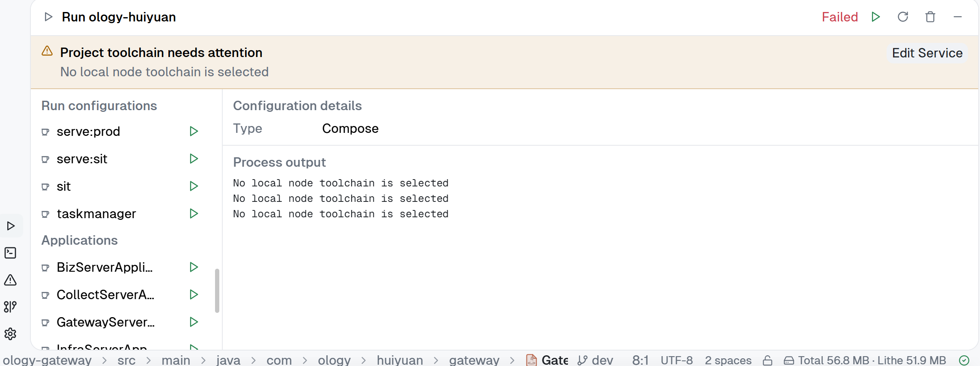Image resolution: width=980 pixels, height=366 pixels.
Task: Open Settings gear in the sidebar
Action: [10, 334]
